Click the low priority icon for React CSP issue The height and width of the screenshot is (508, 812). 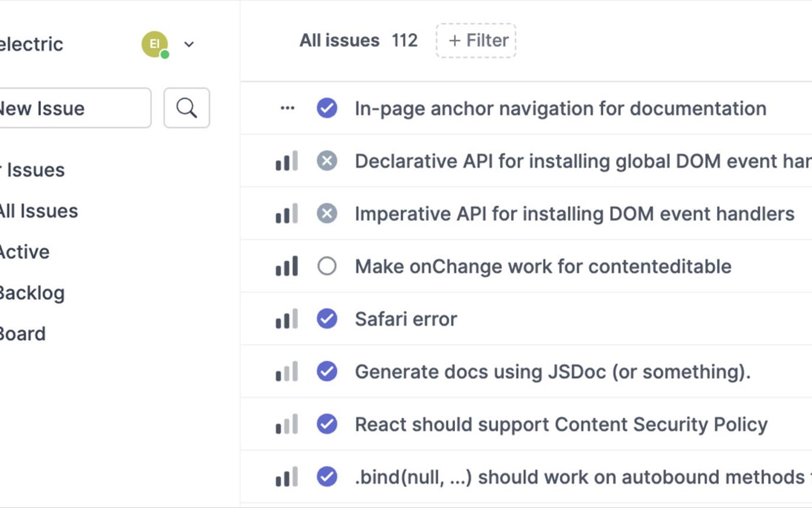point(287,424)
